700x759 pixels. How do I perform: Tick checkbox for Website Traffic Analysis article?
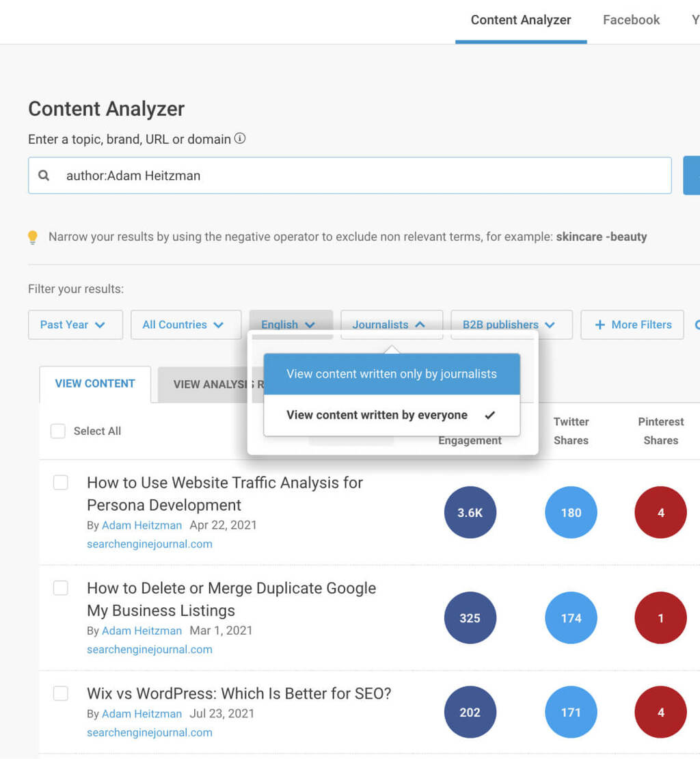click(61, 483)
